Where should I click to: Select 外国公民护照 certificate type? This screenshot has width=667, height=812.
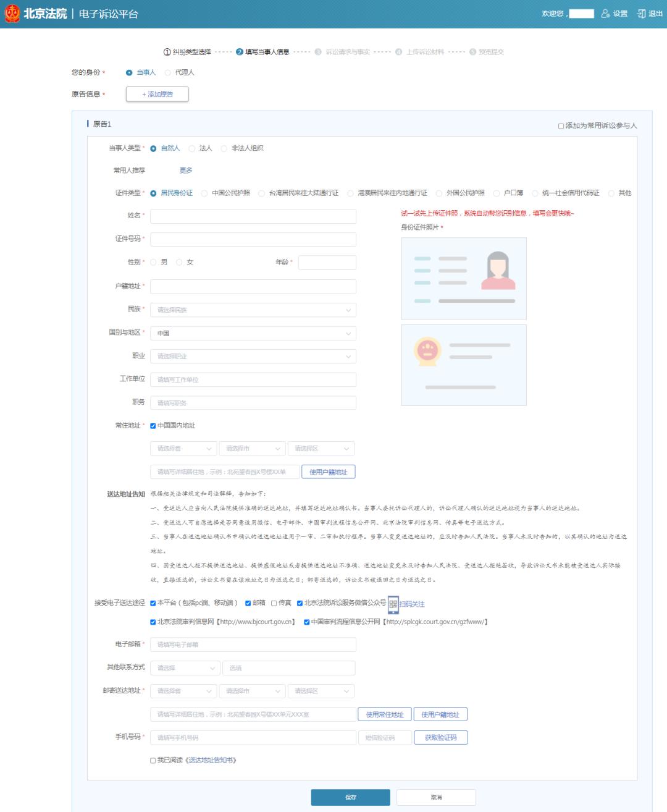pyautogui.click(x=439, y=193)
